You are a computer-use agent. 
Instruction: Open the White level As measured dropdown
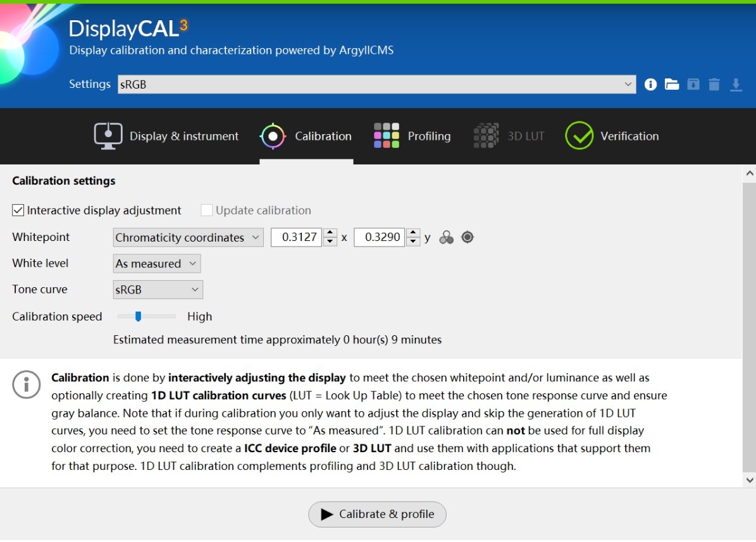click(x=157, y=264)
